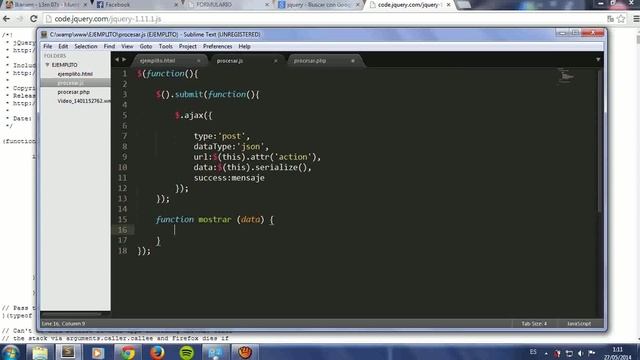Viewport: 640px width, 360px height.
Task: Open the Help menu
Action: pos(244,47)
